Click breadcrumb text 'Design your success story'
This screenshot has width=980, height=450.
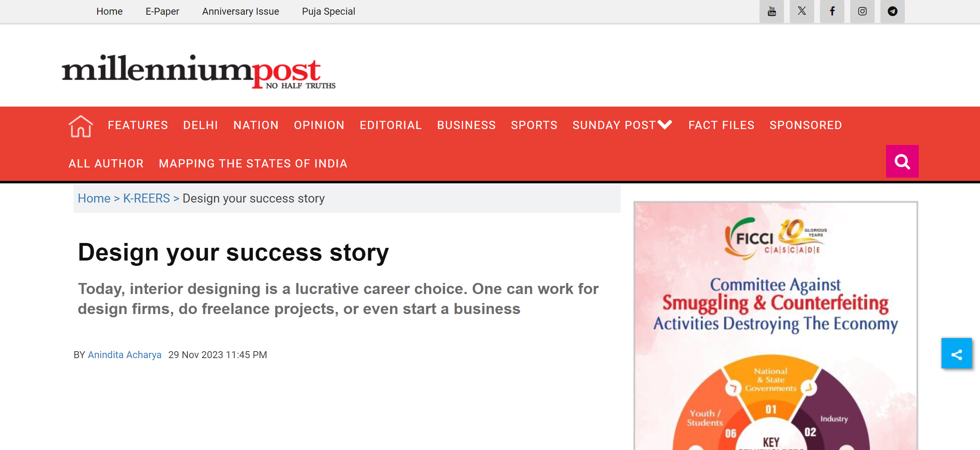point(254,198)
